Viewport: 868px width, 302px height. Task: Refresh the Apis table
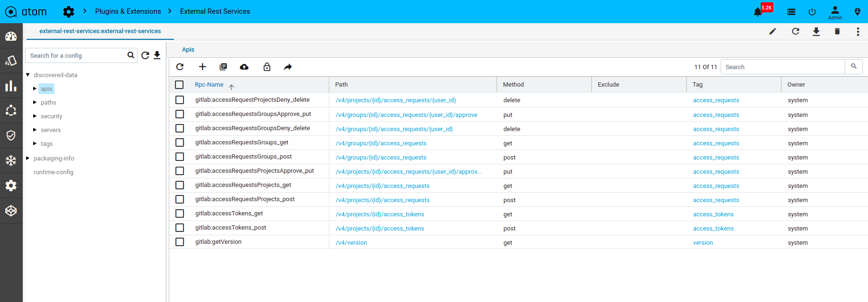tap(180, 67)
